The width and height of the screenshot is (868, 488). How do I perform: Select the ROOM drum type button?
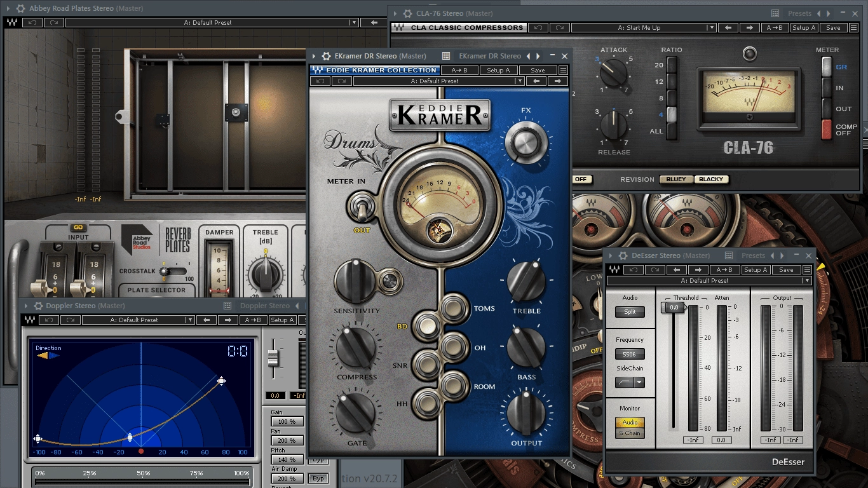pos(454,386)
